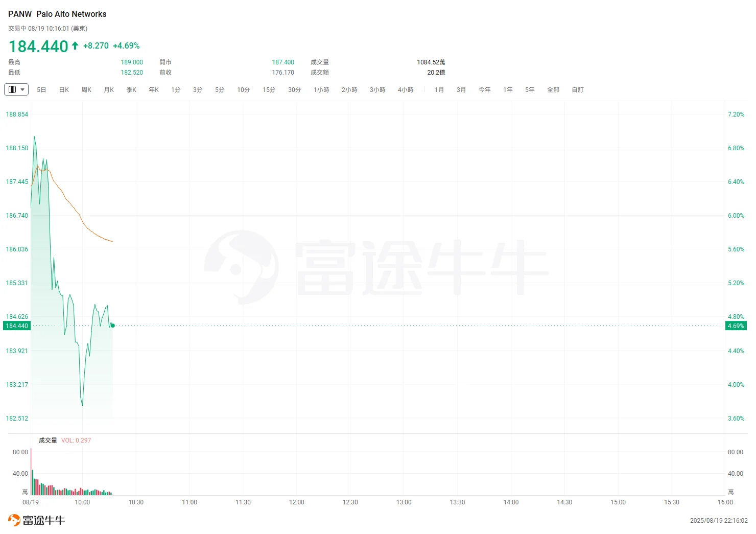Viewport: 756px width, 534px height.
Task: Click the 開市 value 187.400
Action: (x=283, y=62)
